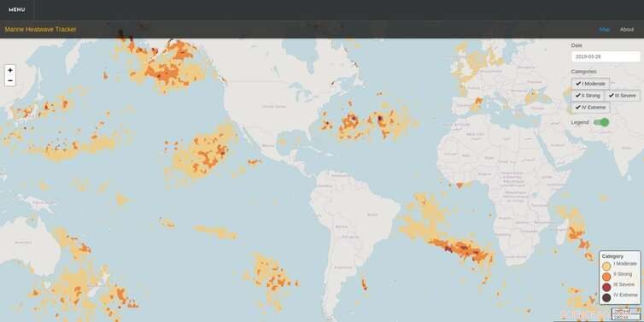Click the Severe red legend circle
This screenshot has width=644, height=322.
[606, 287]
